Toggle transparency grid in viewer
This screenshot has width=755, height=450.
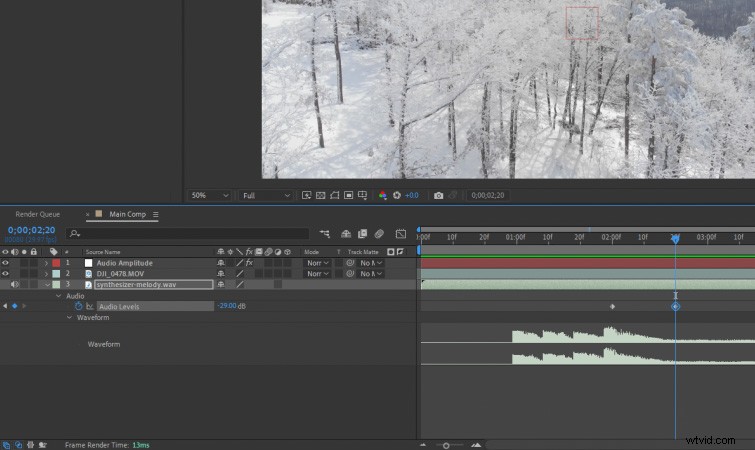320,195
